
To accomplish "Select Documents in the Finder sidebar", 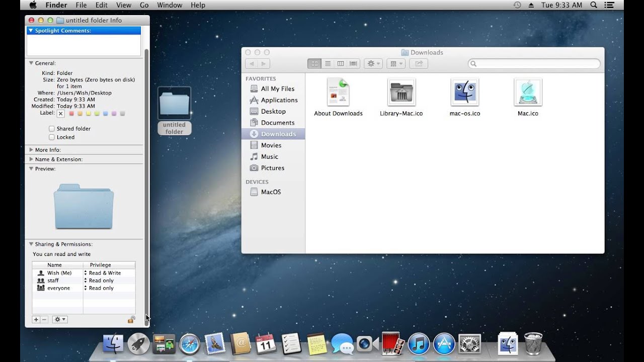I will [278, 122].
